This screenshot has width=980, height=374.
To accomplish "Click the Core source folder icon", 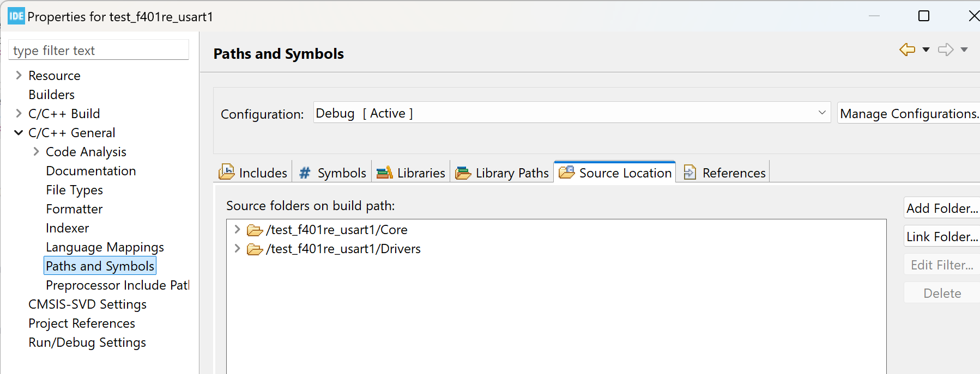I will coord(255,230).
